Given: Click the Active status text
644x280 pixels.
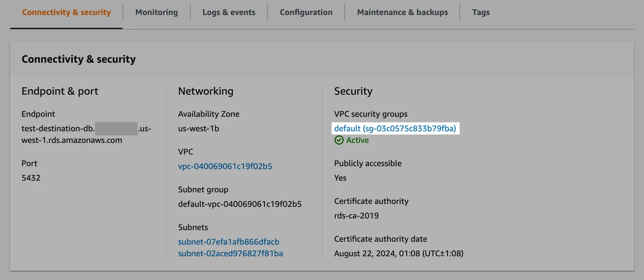Looking at the screenshot, I should (357, 140).
